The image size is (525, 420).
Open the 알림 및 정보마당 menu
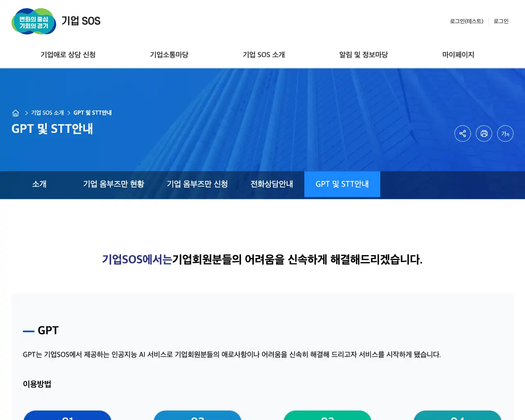363,55
